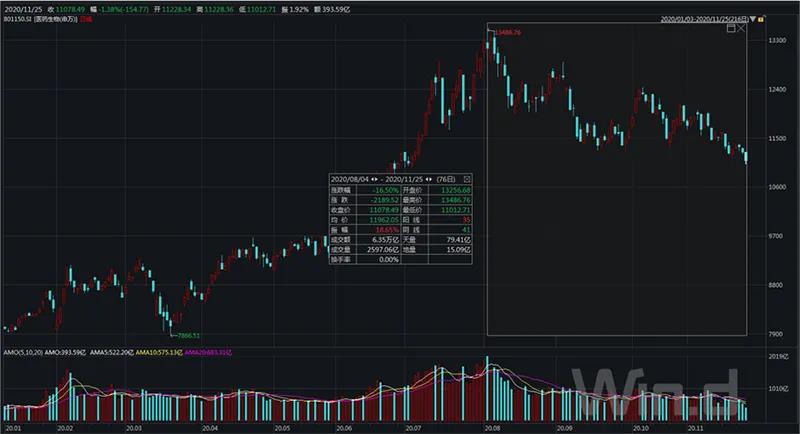Maximize the selected range box
Image resolution: width=800 pixels, height=434 pixels.
click(x=731, y=29)
